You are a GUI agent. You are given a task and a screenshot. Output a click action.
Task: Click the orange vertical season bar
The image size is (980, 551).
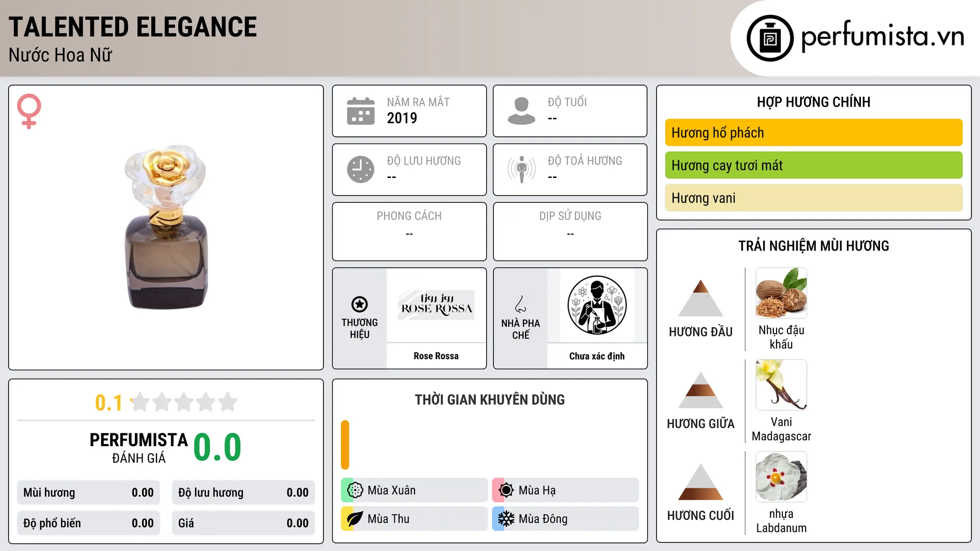[345, 445]
